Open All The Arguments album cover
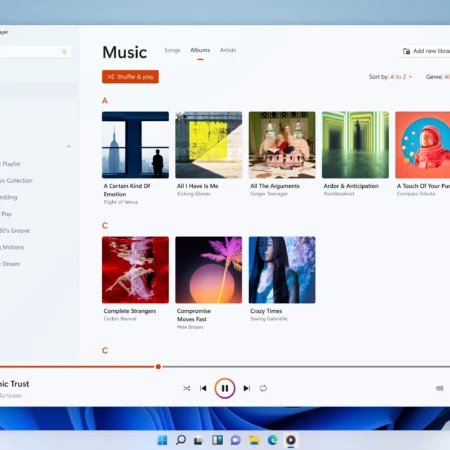 click(282, 145)
